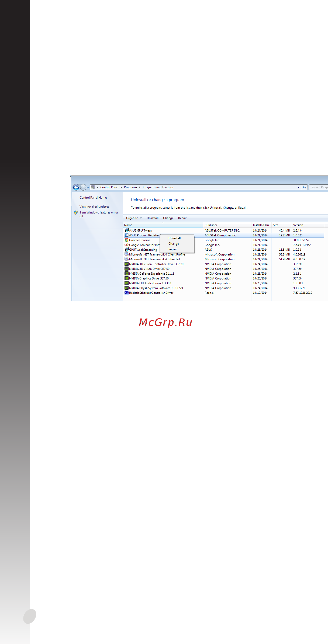Screen dimensions: 328x644
Task: Click the Back navigation arrow button
Action: (76, 187)
